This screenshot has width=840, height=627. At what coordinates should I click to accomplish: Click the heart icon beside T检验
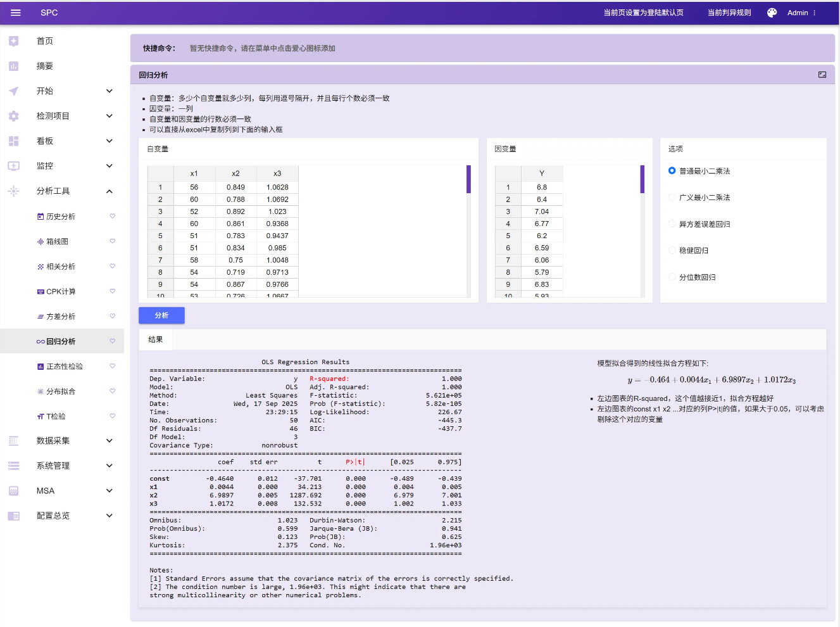(x=113, y=416)
